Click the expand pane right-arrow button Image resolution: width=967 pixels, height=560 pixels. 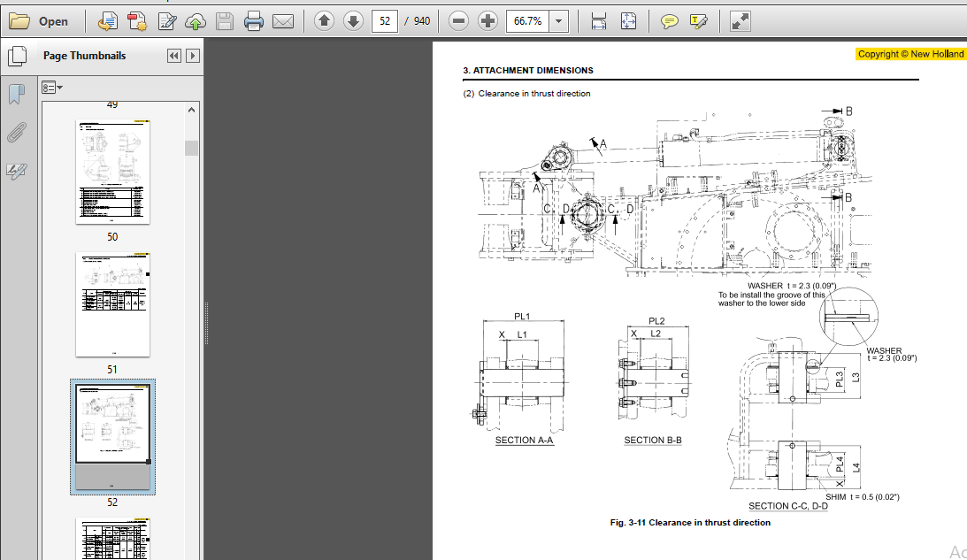click(192, 56)
